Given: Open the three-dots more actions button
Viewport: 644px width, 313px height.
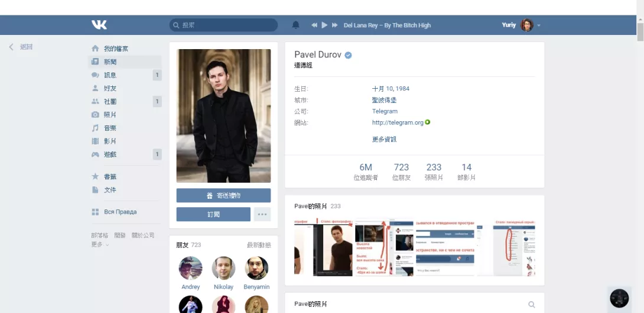Looking at the screenshot, I should pyautogui.click(x=262, y=214).
